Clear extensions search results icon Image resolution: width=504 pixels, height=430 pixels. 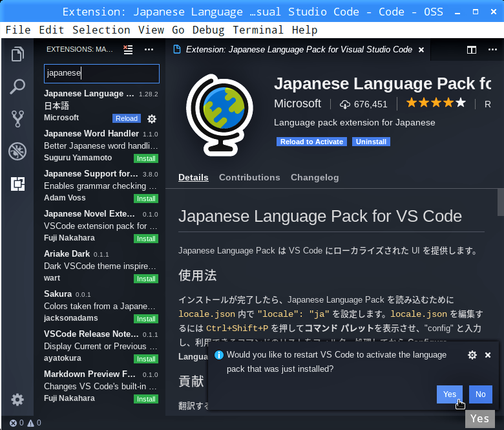(x=128, y=50)
